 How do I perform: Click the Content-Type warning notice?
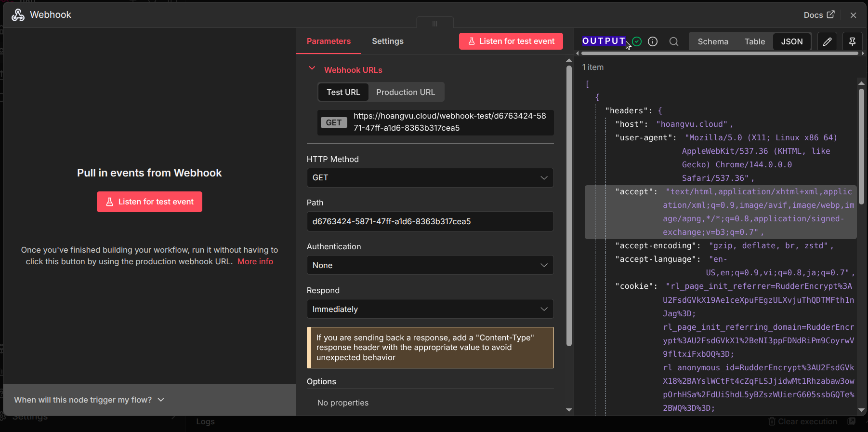[x=430, y=348]
